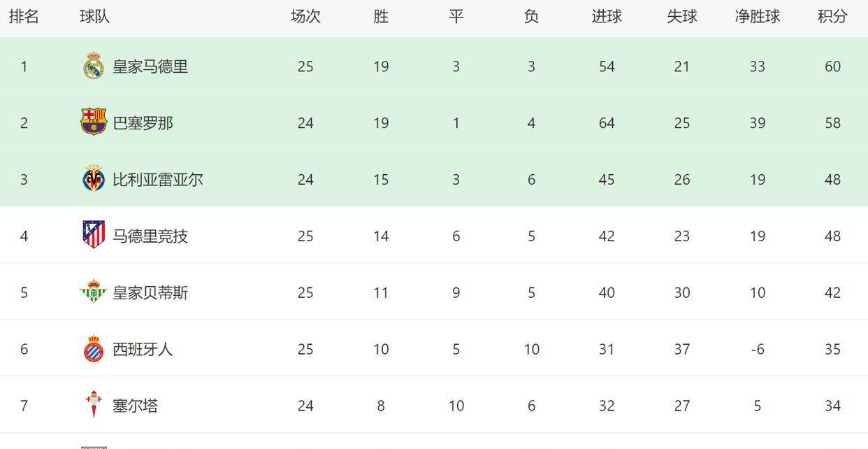Click the Celta Vigo club crest
Viewport: 868px width, 449px height.
(94, 405)
